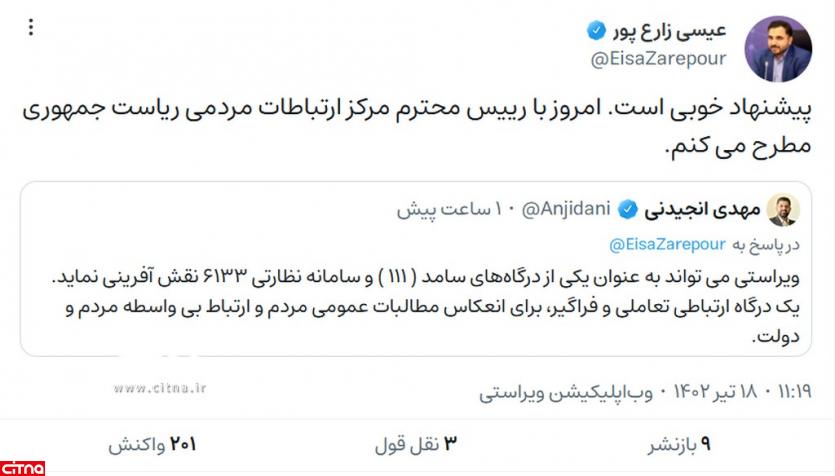835x476 pixels.
Task: Click Eisa Zarepour's profile photo
Action: 778,46
